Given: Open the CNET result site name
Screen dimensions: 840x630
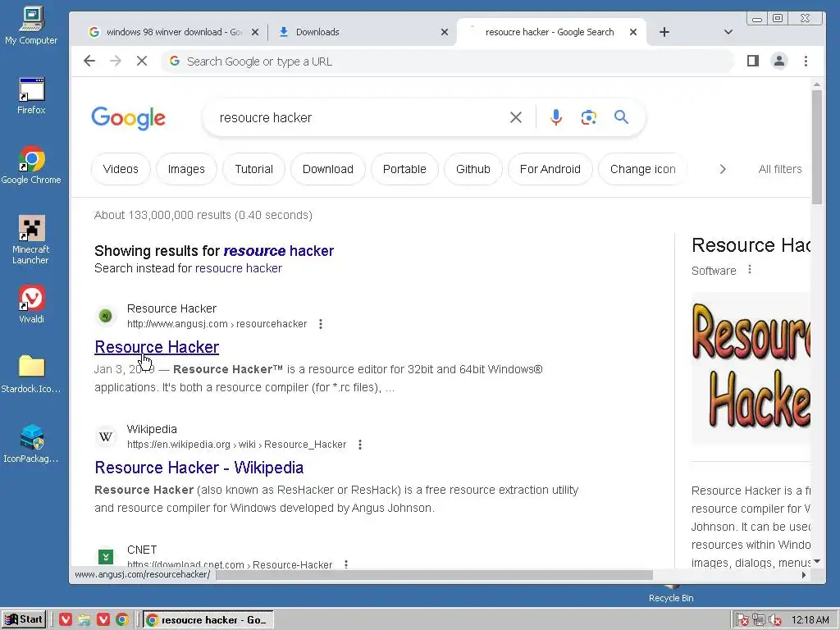Looking at the screenshot, I should [142, 550].
